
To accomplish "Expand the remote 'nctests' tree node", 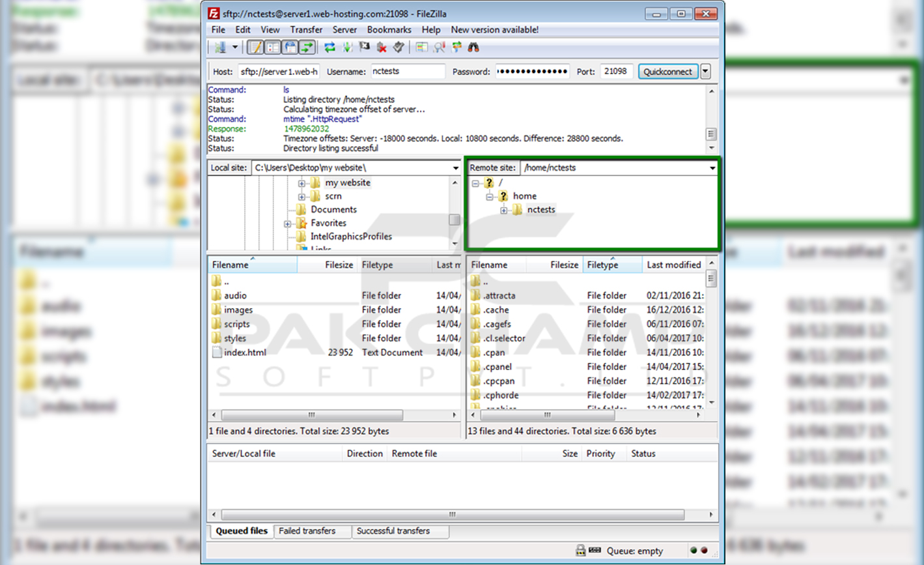I will pyautogui.click(x=504, y=210).
